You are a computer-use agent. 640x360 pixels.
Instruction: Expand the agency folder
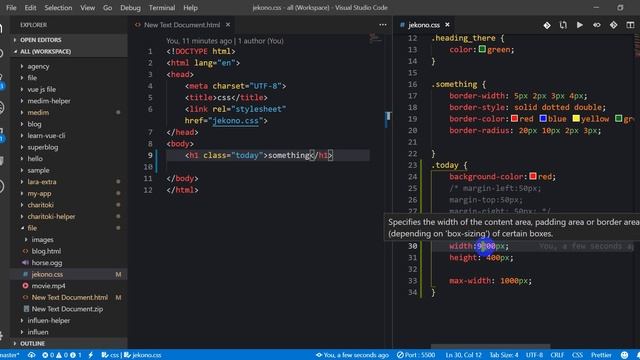tap(38, 66)
